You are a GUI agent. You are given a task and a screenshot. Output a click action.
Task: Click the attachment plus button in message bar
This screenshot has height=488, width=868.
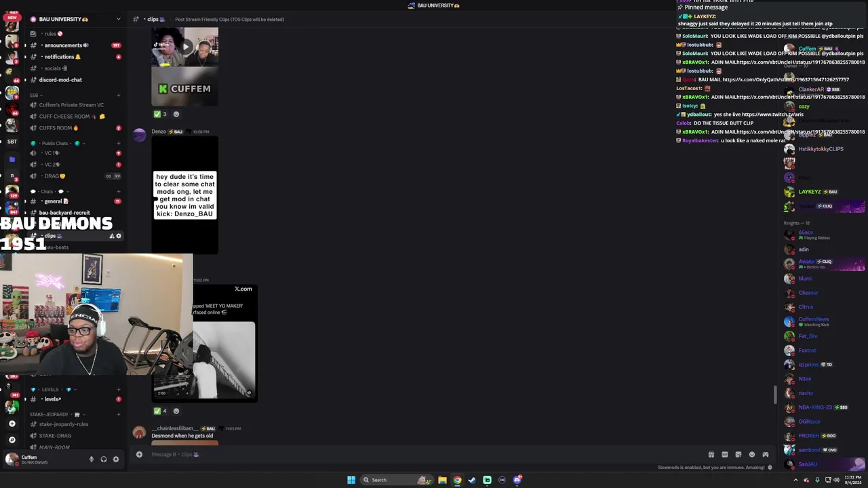[139, 454]
